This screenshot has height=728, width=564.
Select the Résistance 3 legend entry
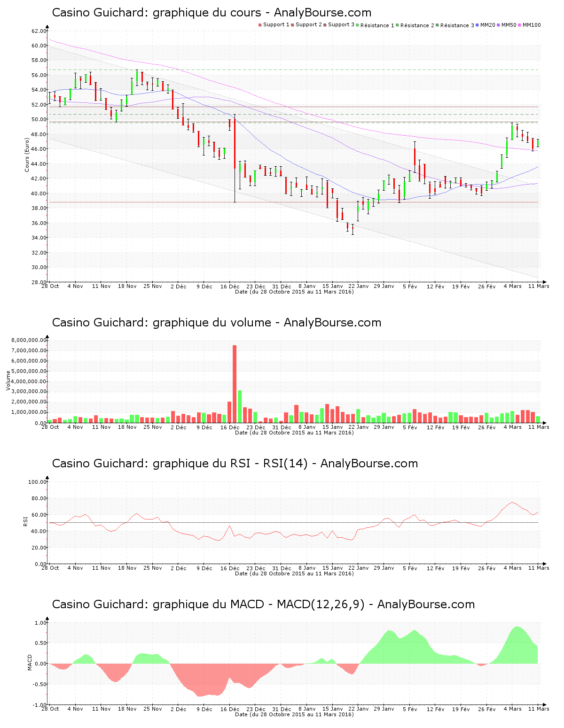tap(455, 25)
